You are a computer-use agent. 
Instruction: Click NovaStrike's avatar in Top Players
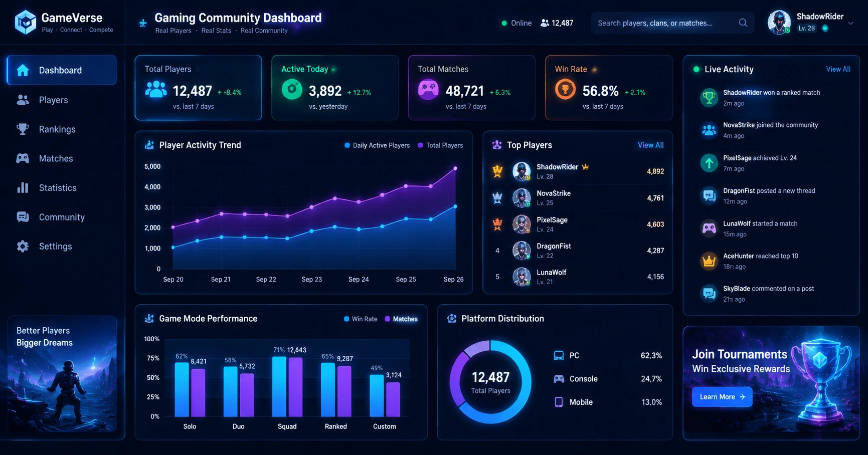coord(522,198)
